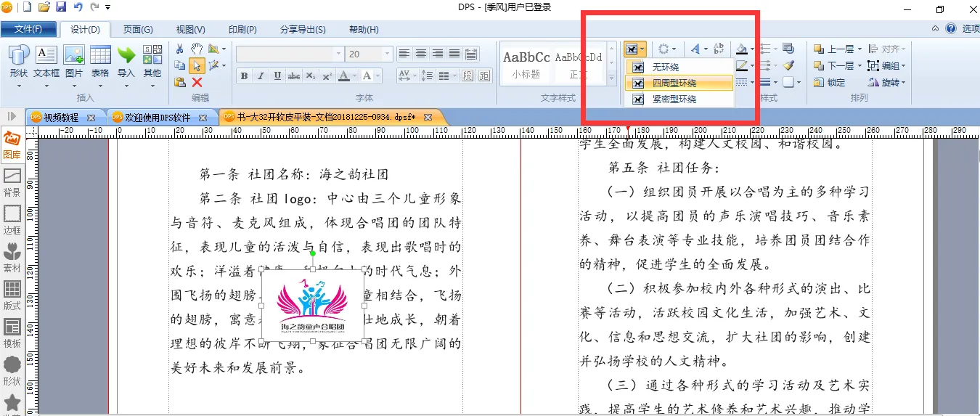Image resolution: width=980 pixels, height=416 pixels.
Task: Select 四周型环绕 wrap option
Action: pos(674,83)
